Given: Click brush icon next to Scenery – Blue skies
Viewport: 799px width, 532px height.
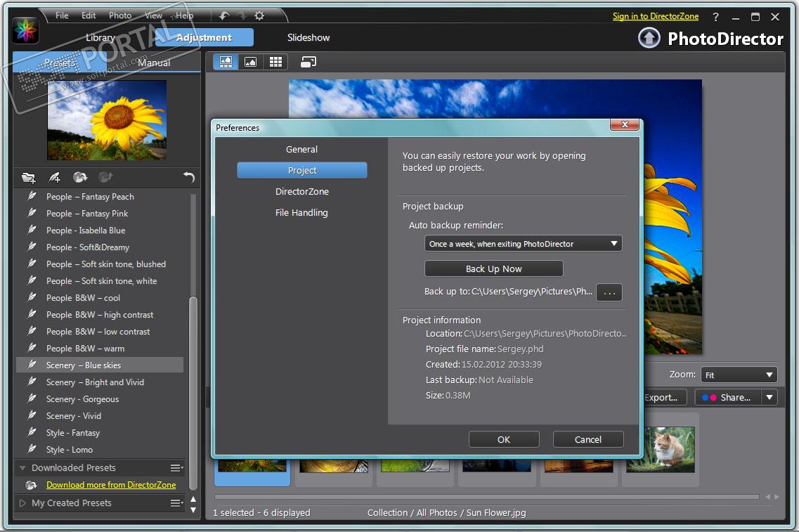Looking at the screenshot, I should point(32,365).
